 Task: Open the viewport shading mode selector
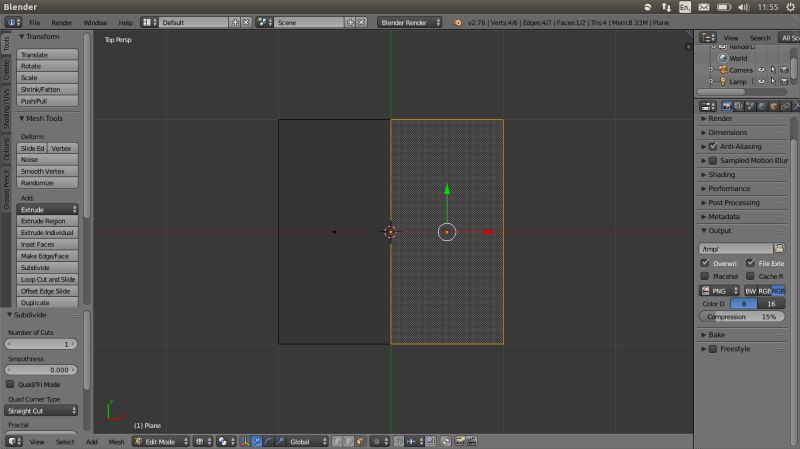203,441
